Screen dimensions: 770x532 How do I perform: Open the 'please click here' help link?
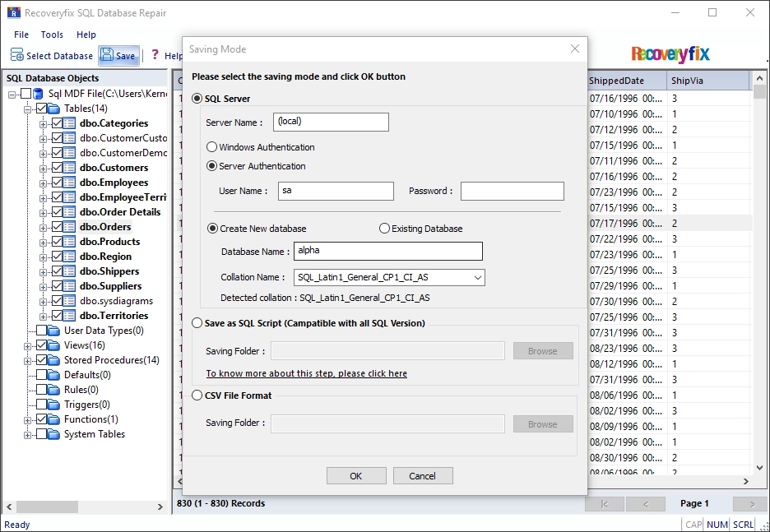pyautogui.click(x=306, y=373)
